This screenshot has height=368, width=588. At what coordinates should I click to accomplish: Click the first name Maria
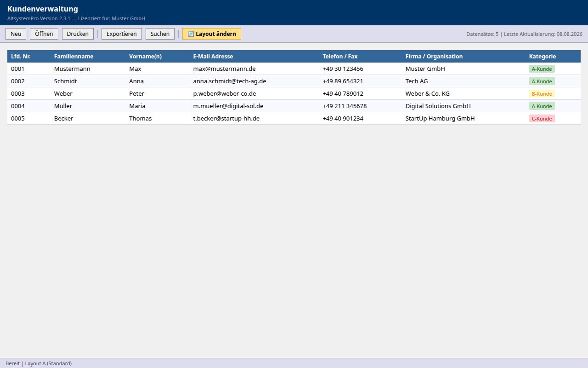tap(137, 106)
